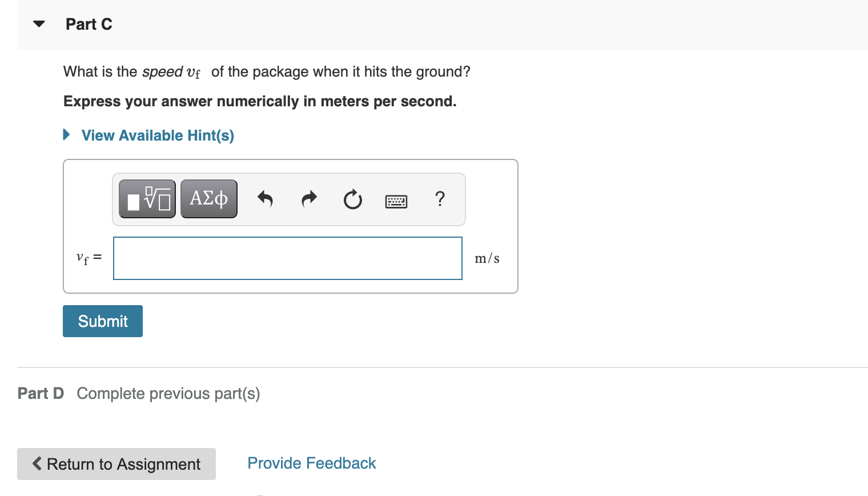
Task: Click the m/s unit label
Action: point(487,258)
